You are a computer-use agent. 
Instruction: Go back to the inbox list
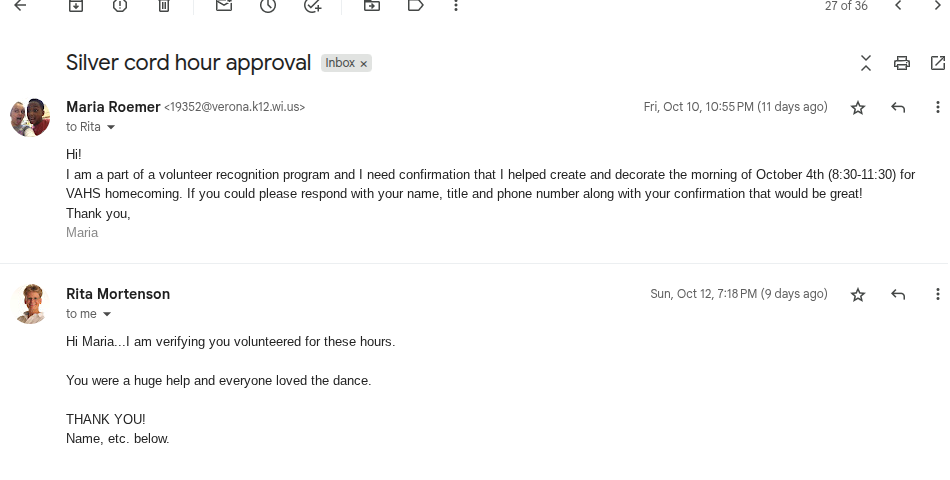tap(20, 6)
